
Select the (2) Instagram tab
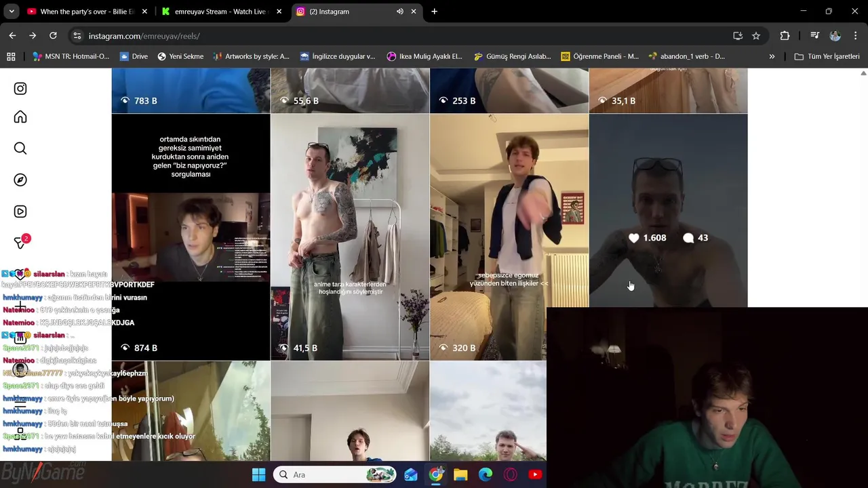[x=357, y=12]
